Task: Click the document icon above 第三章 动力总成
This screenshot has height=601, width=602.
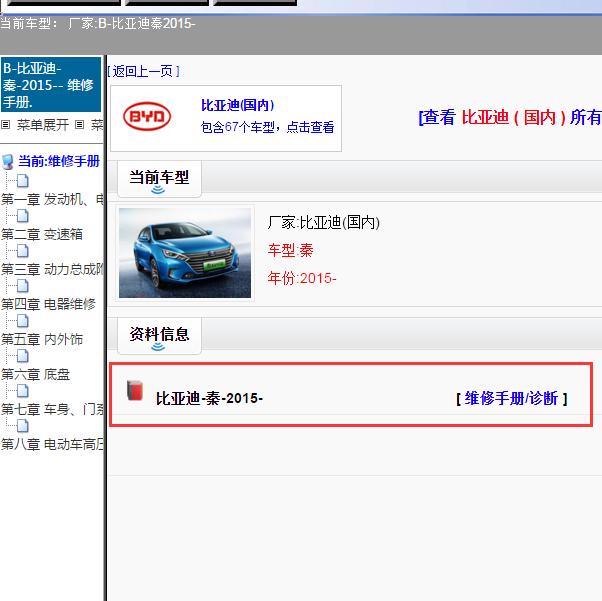Action: point(23,251)
